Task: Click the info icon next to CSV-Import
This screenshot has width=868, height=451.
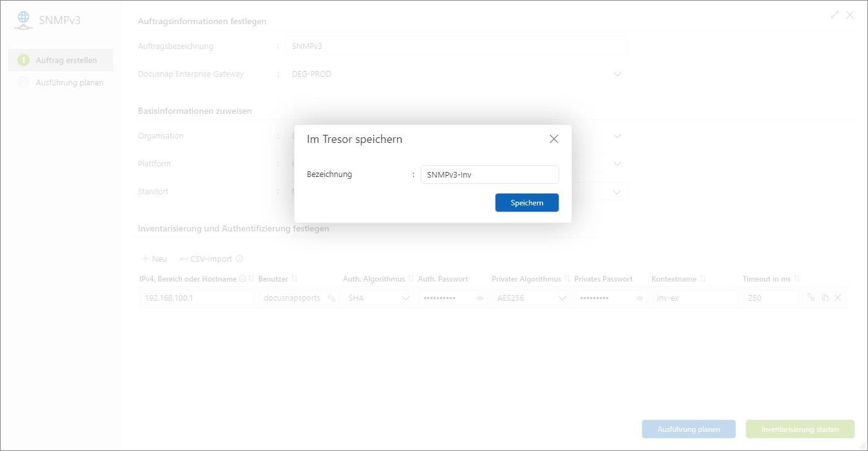Action: (x=240, y=259)
